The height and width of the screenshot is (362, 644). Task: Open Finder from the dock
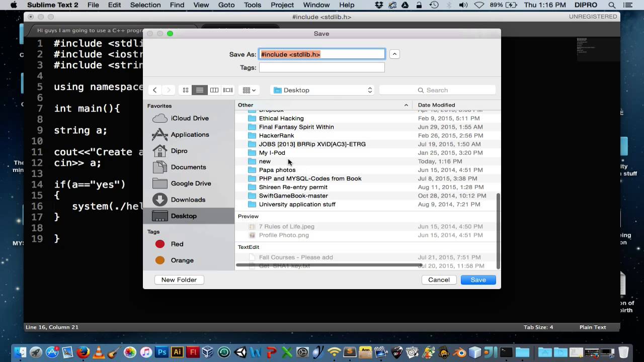pos(20,352)
